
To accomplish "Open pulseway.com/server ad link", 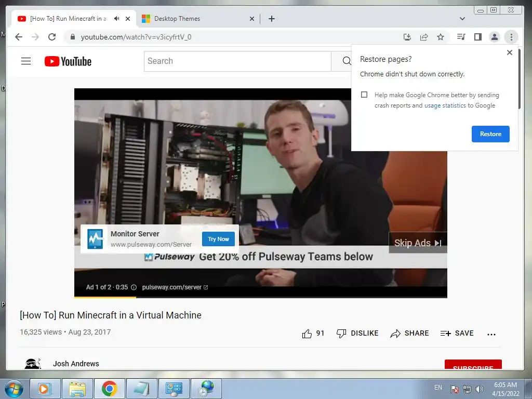I will tap(175, 287).
